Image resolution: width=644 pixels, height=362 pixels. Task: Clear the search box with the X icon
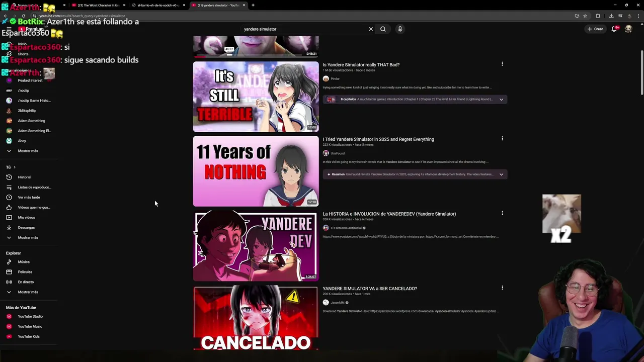coord(371,29)
